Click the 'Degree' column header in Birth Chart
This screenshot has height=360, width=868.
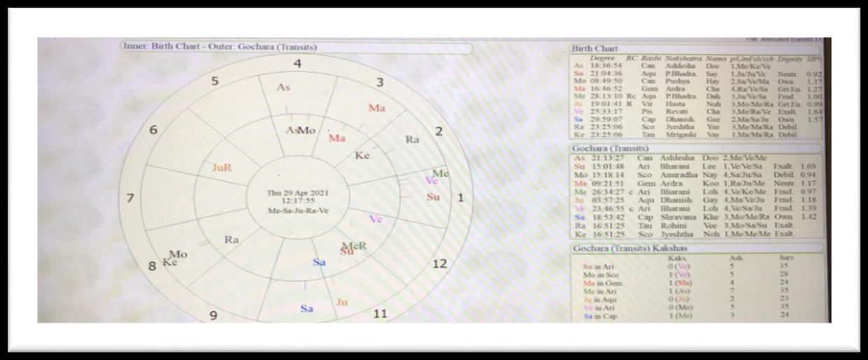tap(603, 58)
